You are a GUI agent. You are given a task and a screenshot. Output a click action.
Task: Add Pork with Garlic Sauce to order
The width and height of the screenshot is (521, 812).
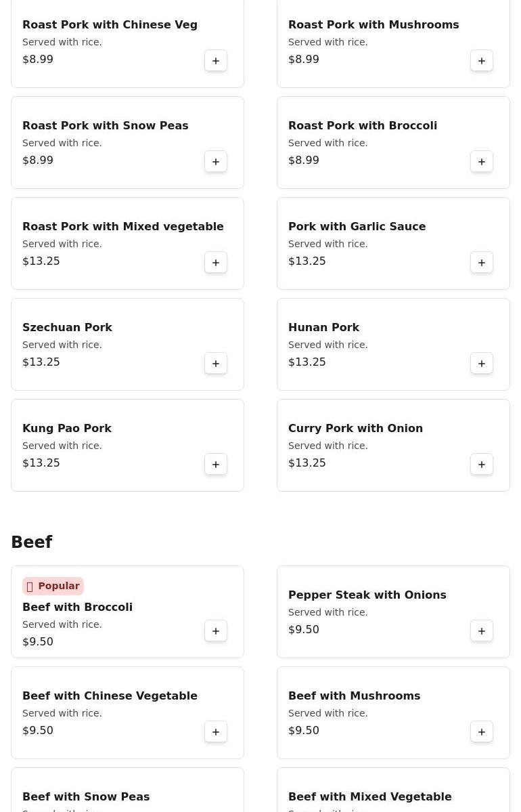(482, 263)
